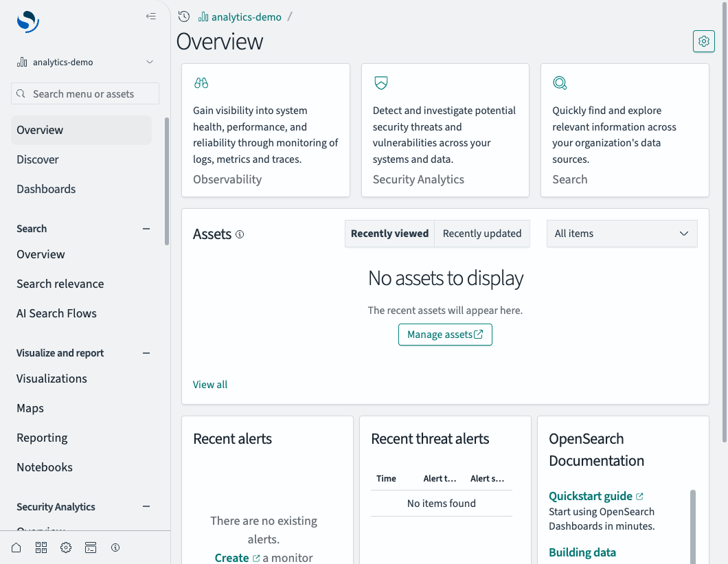Image resolution: width=728 pixels, height=564 pixels.
Task: Open the Observability use case card
Action: pyautogui.click(x=266, y=130)
